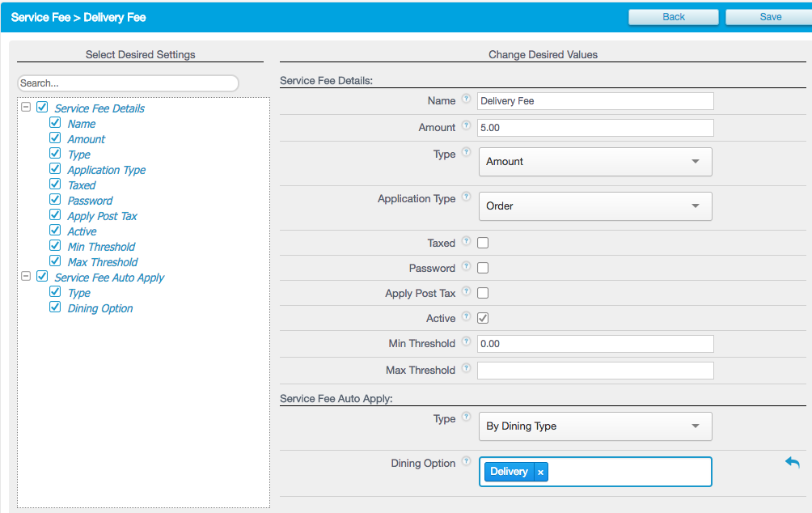Toggle the Apply Post Tax checkbox
Viewport: 812px width, 513px height.
(x=483, y=293)
